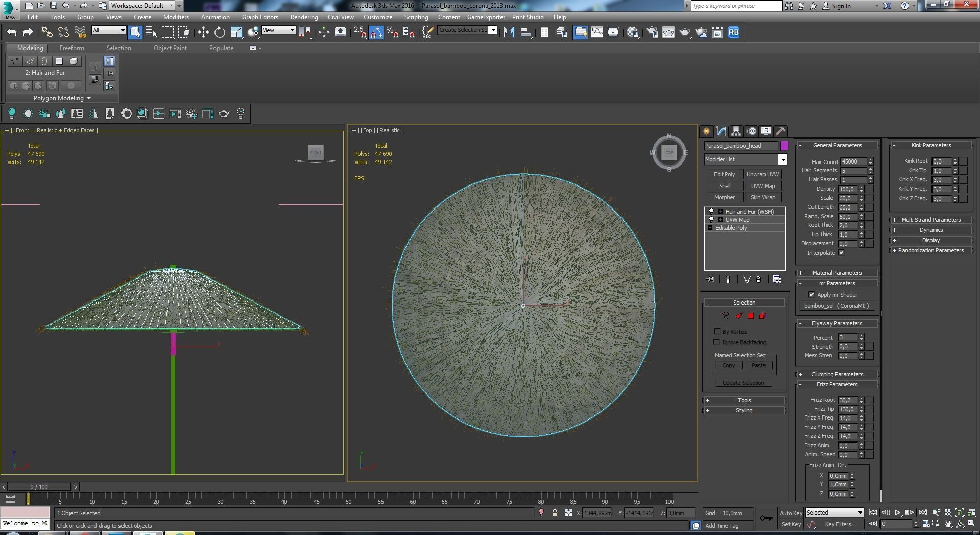Click the Edit Poly modifier button
Viewport: 980px width, 535px height.
click(724, 174)
